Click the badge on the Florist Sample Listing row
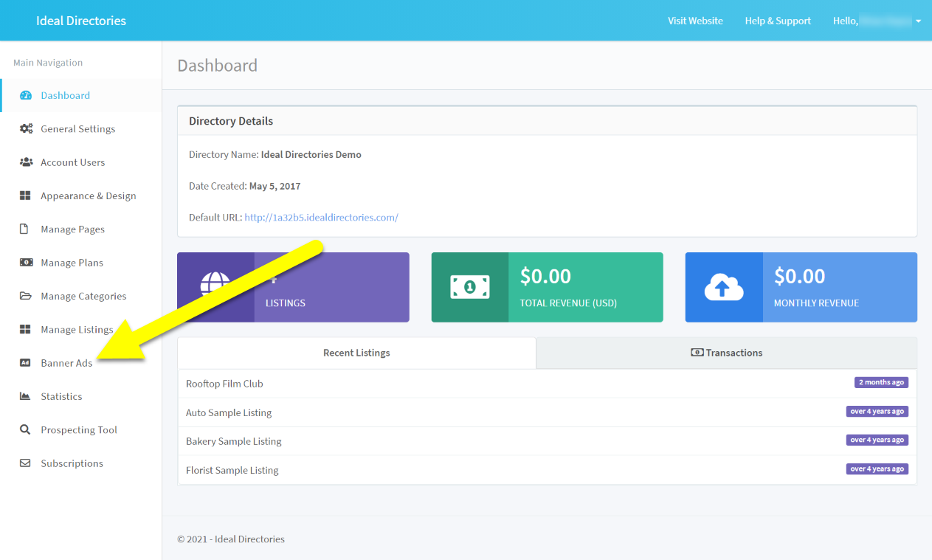932x560 pixels. (x=877, y=469)
